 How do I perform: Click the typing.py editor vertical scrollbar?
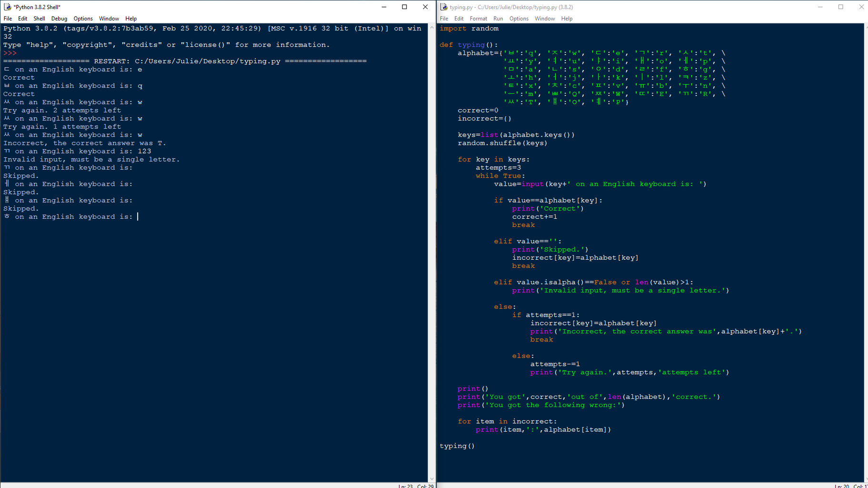pos(866,253)
